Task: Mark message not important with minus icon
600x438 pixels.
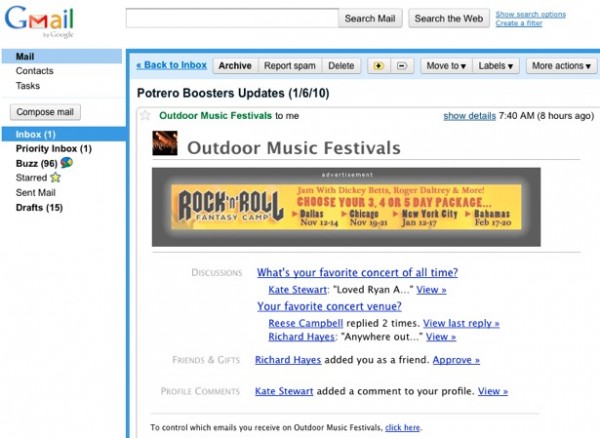Action: 402,66
